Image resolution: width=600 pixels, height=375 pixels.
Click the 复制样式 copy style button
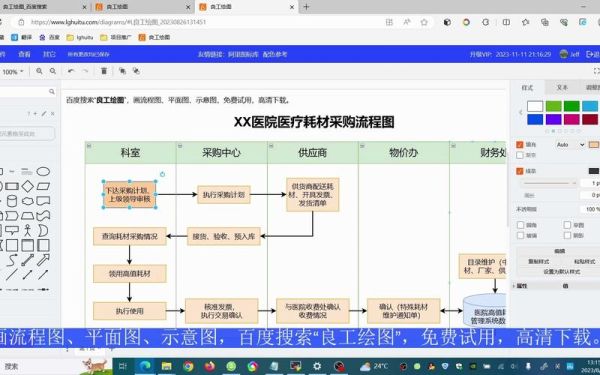click(539, 262)
